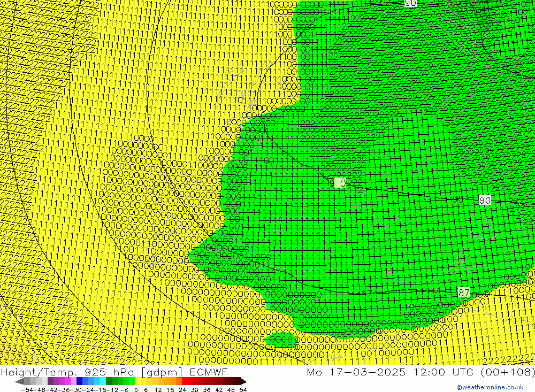Click the 'Mo 17-03-2025 12:00 UTC (00+108)' timestamp
This screenshot has width=535, height=392.
(421, 372)
